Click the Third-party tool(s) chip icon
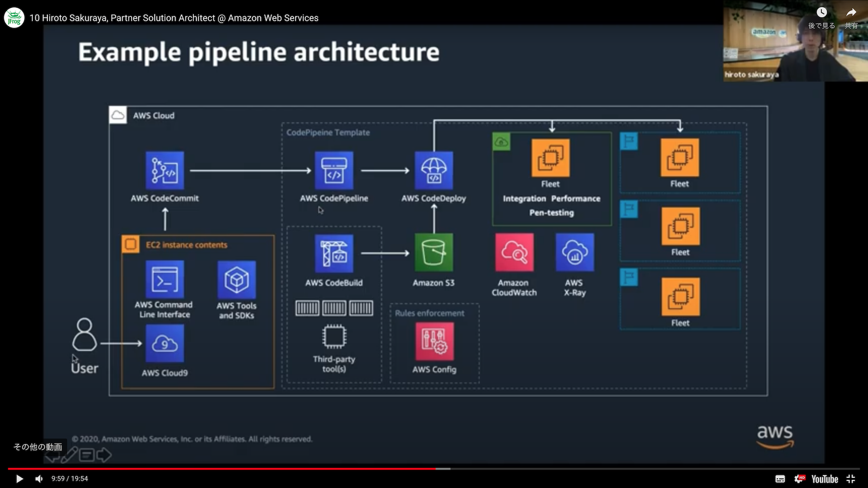The width and height of the screenshot is (868, 488). (334, 336)
